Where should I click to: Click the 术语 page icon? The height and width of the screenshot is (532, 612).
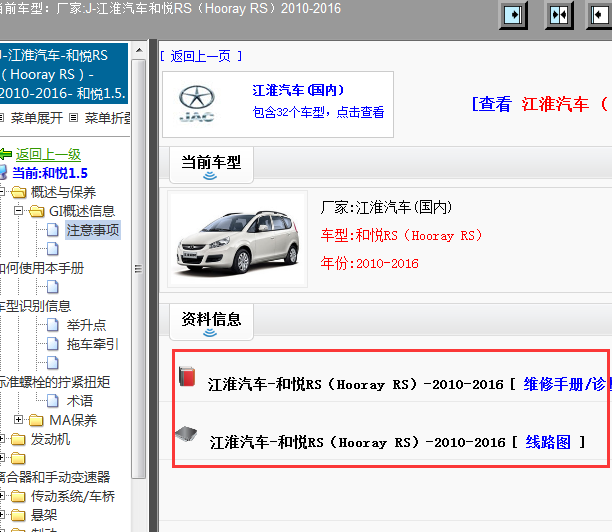[x=53, y=401]
